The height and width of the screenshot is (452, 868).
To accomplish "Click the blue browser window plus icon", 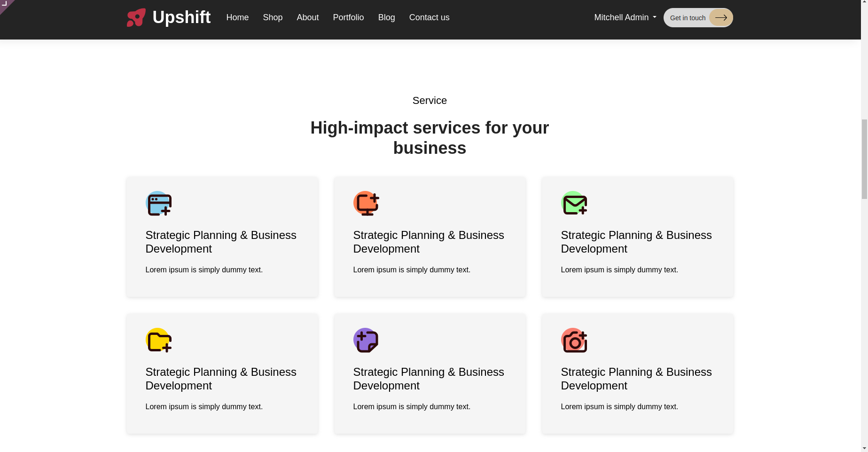I will click(158, 204).
